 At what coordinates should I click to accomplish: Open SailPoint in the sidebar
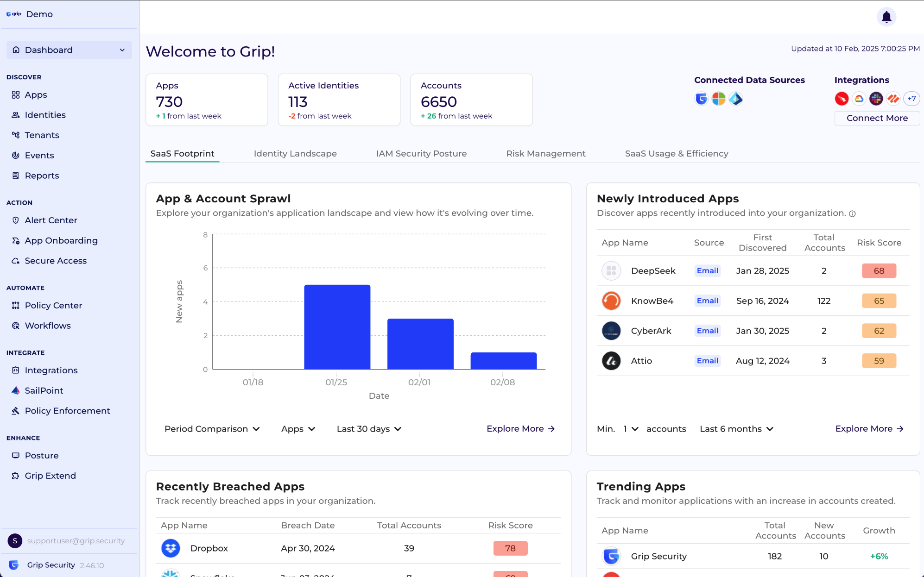tap(44, 390)
